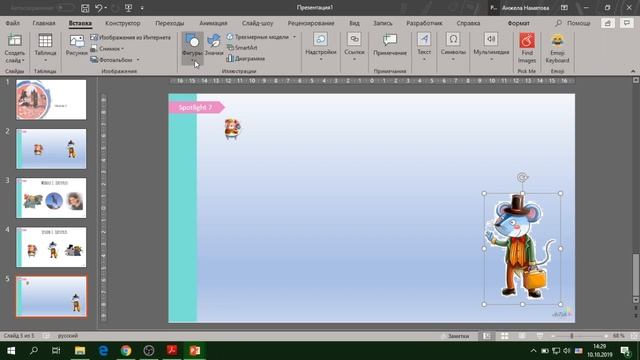Image resolution: width=640 pixels, height=360 pixels.
Task: Adjust the zoom slider handle
Action: 571,336
